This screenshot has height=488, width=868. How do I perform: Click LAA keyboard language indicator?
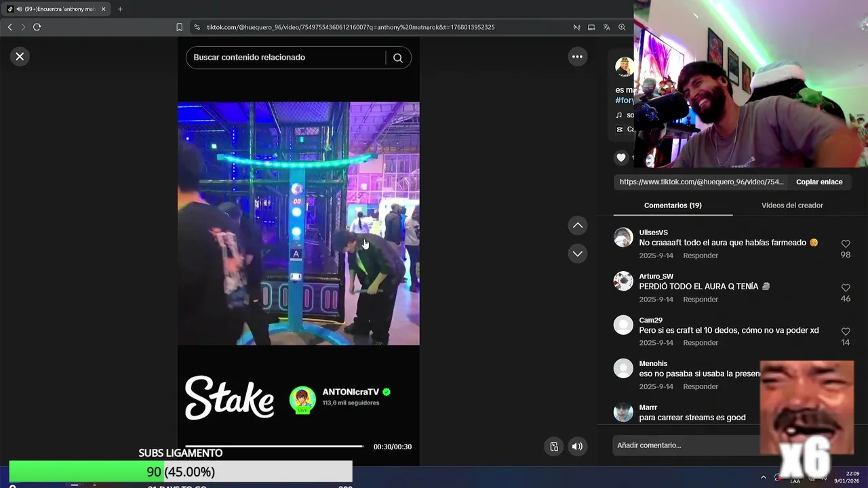tap(795, 481)
